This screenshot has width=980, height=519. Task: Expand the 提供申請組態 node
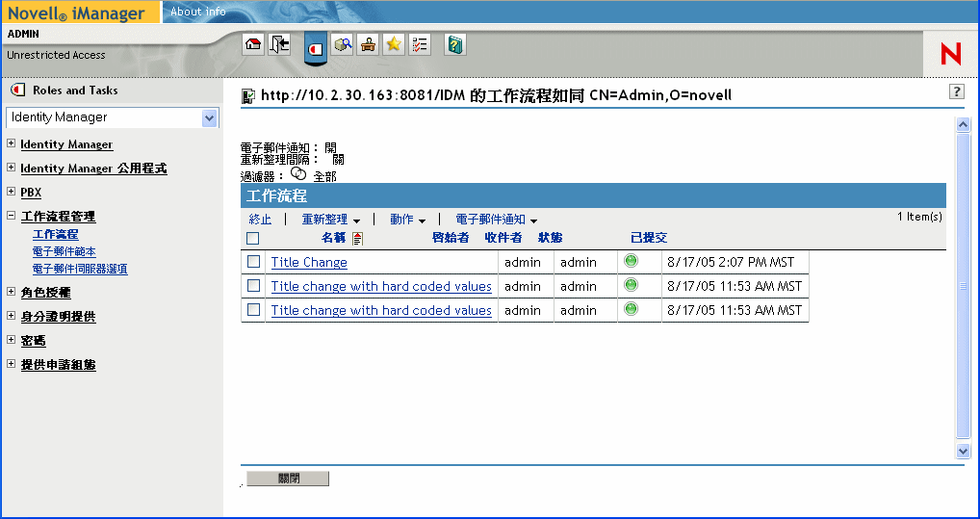pyautogui.click(x=11, y=363)
